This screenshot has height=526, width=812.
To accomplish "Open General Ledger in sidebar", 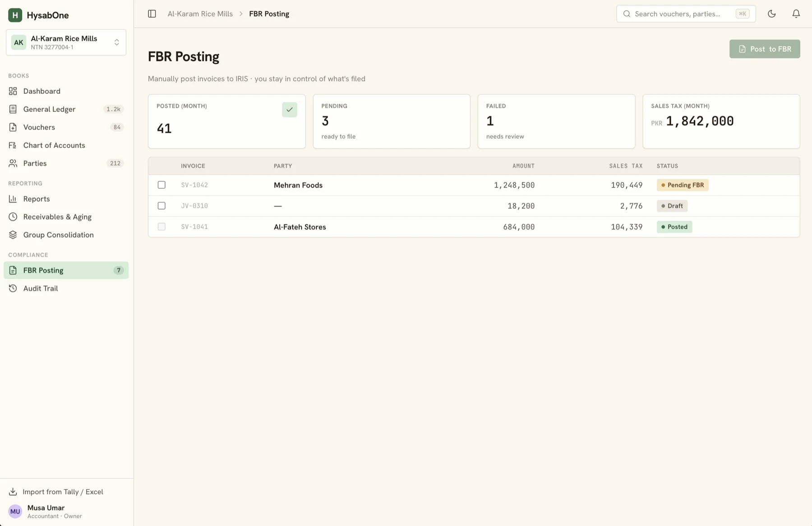I will pyautogui.click(x=66, y=109).
